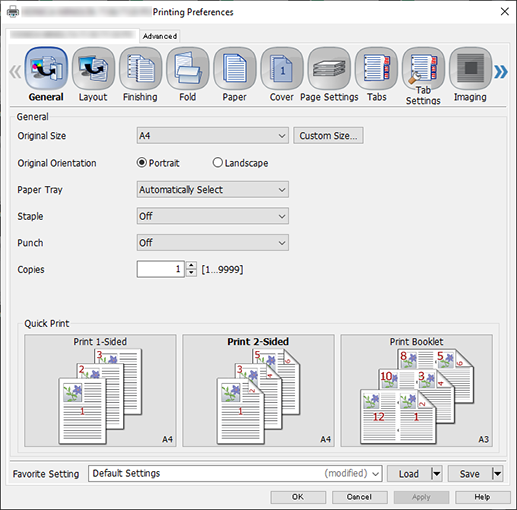This screenshot has width=517, height=510.
Task: Select the Imaging settings icon
Action: coord(470,68)
